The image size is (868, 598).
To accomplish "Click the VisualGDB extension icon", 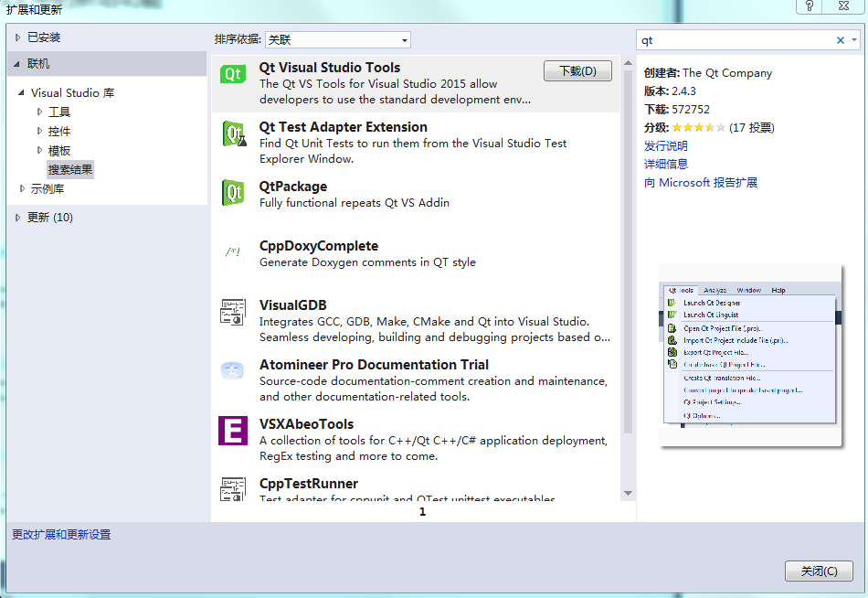I will pos(233,312).
